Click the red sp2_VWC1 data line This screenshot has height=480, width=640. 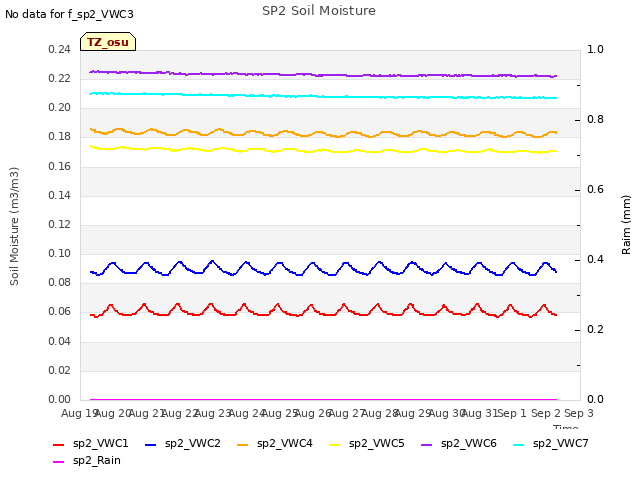click(x=322, y=312)
